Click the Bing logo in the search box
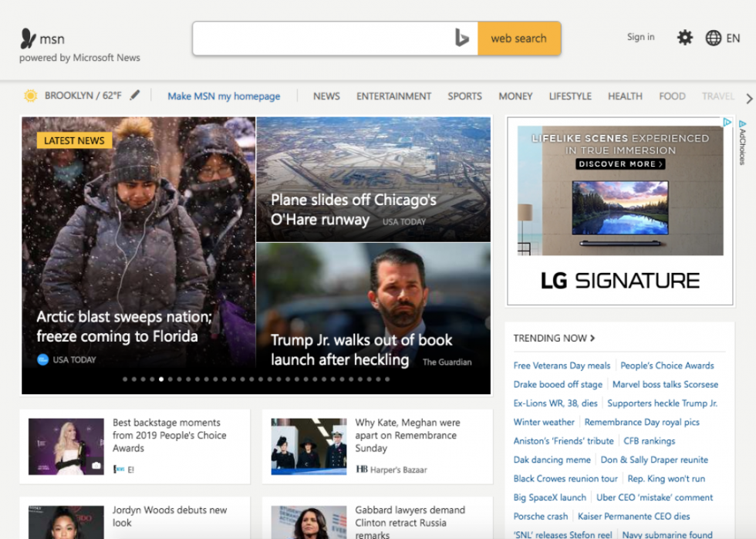Image resolution: width=756 pixels, height=539 pixels. pyautogui.click(x=461, y=38)
